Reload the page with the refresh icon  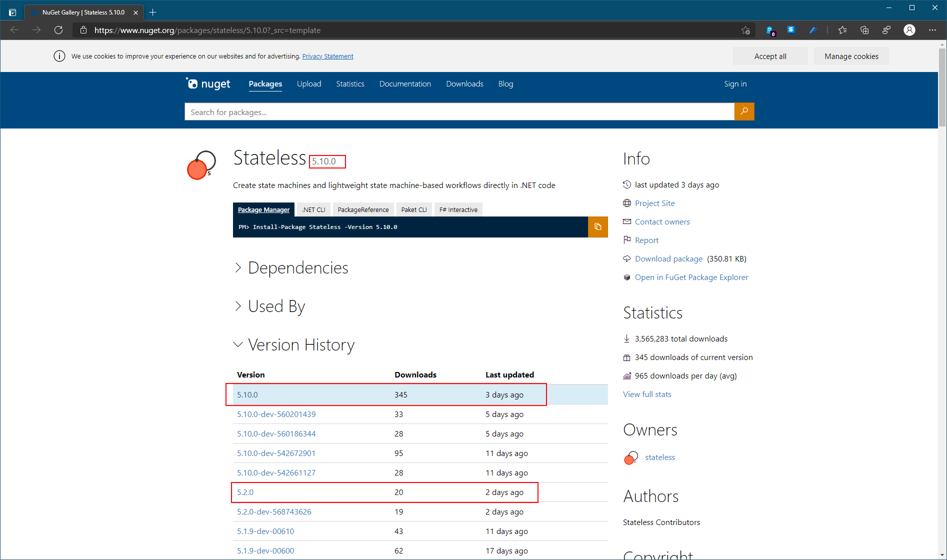[x=58, y=30]
